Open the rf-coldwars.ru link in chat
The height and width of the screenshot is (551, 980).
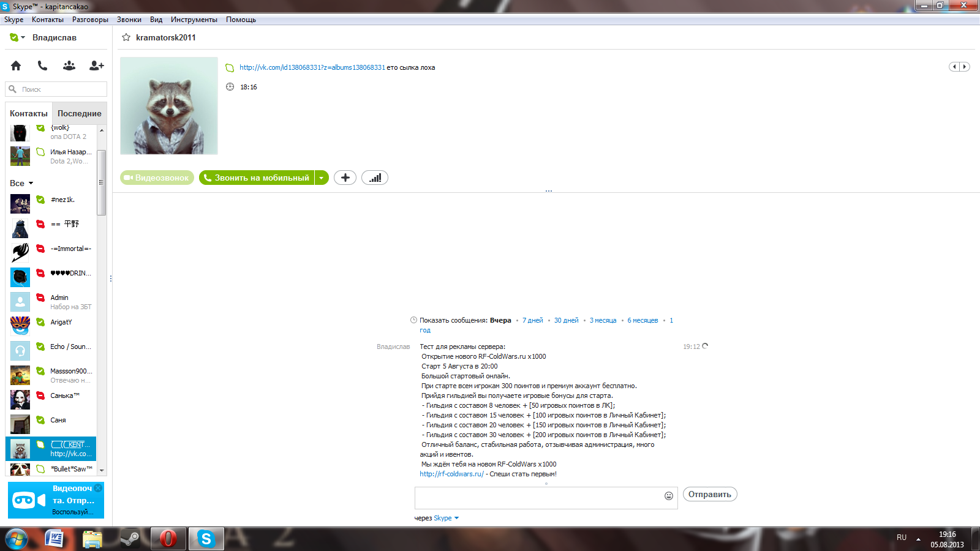coord(451,474)
